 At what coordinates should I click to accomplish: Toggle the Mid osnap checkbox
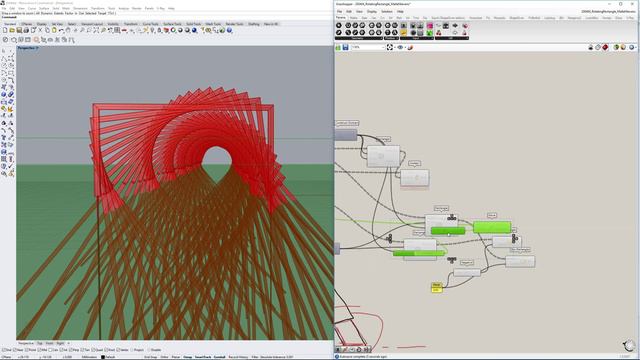point(39,350)
